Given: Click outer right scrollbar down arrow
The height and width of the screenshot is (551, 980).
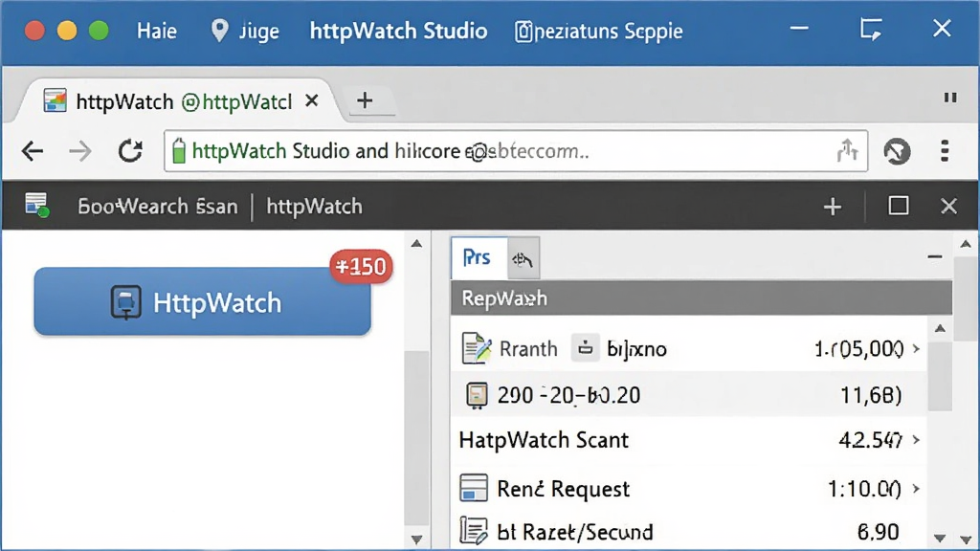Looking at the screenshot, I should pos(966,540).
